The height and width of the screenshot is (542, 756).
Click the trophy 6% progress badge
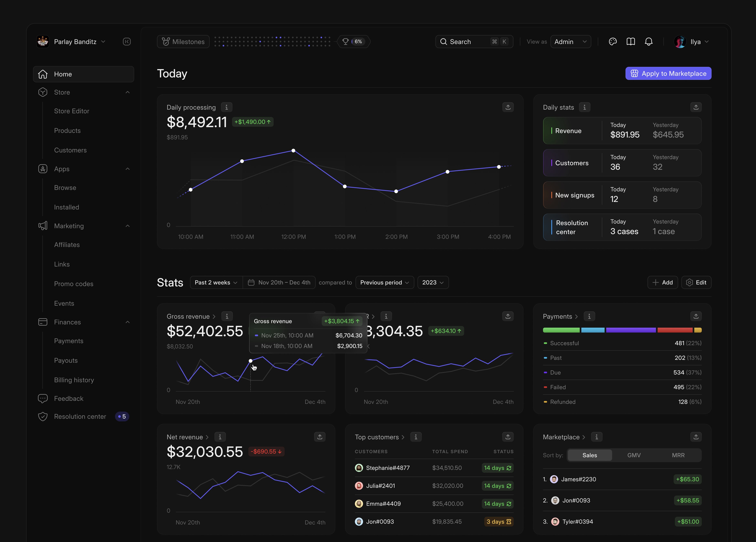tap(354, 42)
